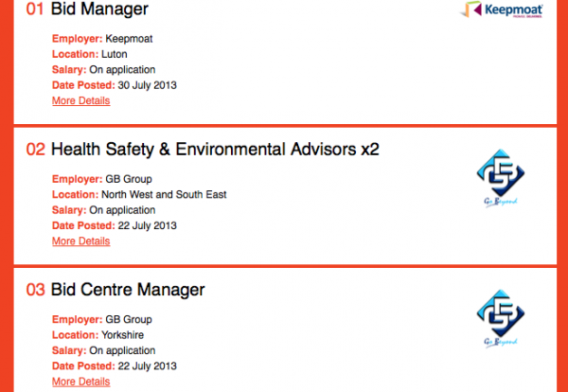This screenshot has height=392, width=568.
Task: Open More Details for Health Safety Advisors job
Action: (x=80, y=241)
